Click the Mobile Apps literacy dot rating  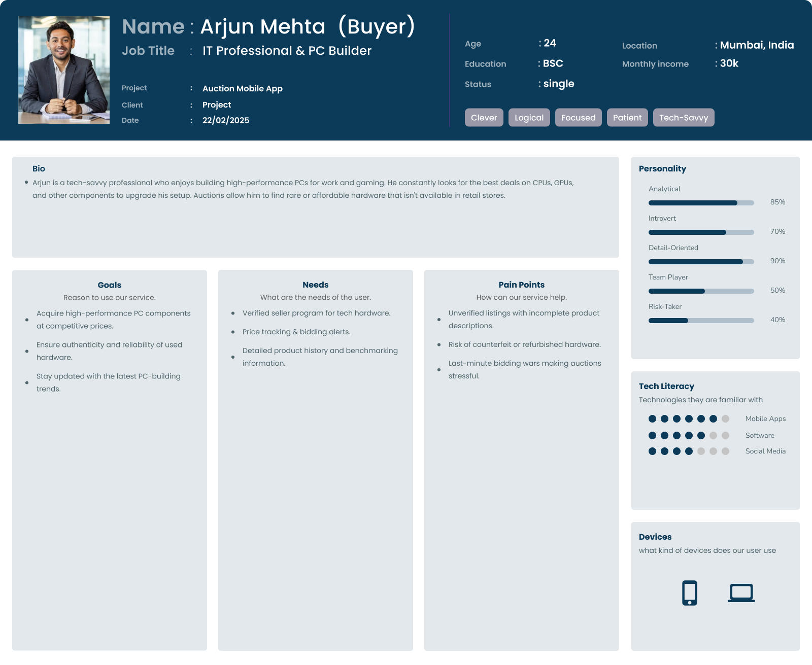point(689,418)
